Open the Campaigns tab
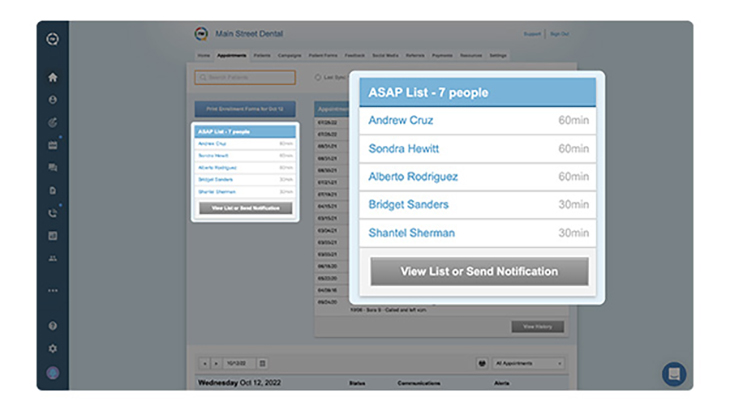The width and height of the screenshot is (730, 410). (x=288, y=55)
